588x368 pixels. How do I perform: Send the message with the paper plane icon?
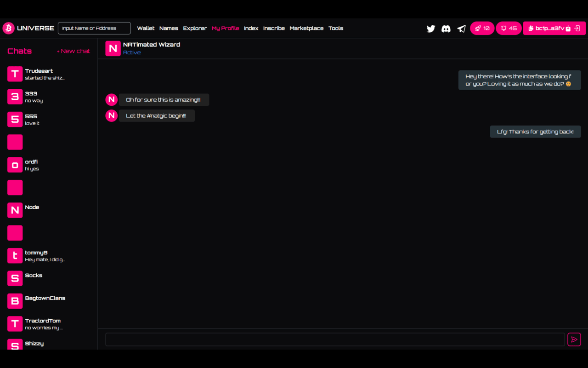pos(574,339)
